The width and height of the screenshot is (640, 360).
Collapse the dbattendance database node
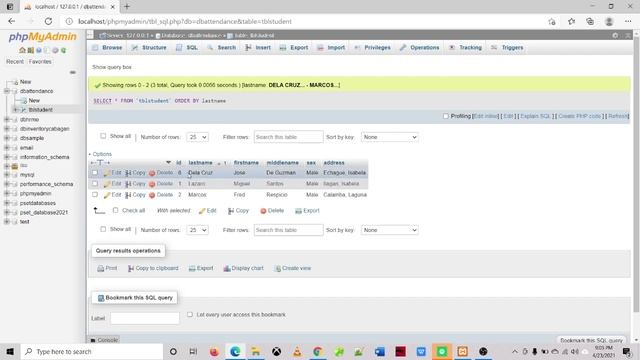(7, 91)
